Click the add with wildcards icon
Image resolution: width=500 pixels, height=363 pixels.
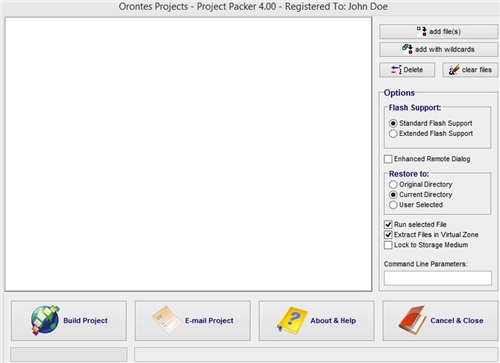coord(407,49)
